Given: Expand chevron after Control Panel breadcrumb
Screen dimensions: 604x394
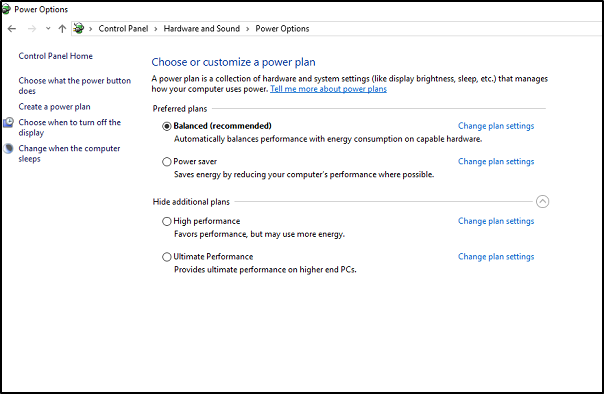Looking at the screenshot, I should point(156,29).
